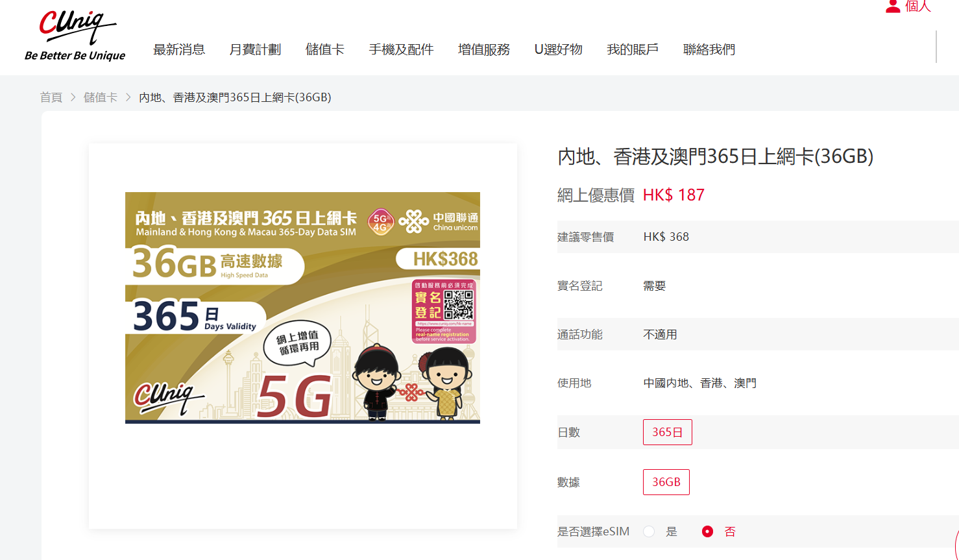Open the personal account user icon
This screenshot has height=560, width=959.
tap(893, 6)
